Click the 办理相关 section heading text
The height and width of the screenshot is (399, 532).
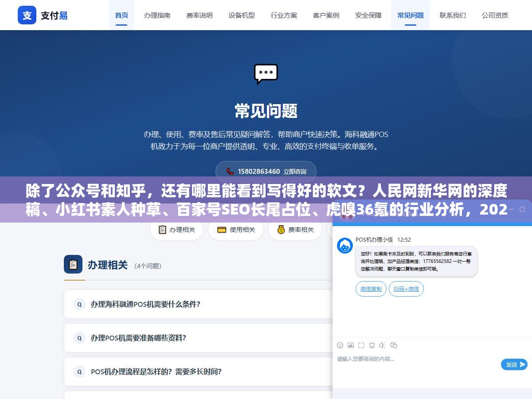click(x=108, y=265)
